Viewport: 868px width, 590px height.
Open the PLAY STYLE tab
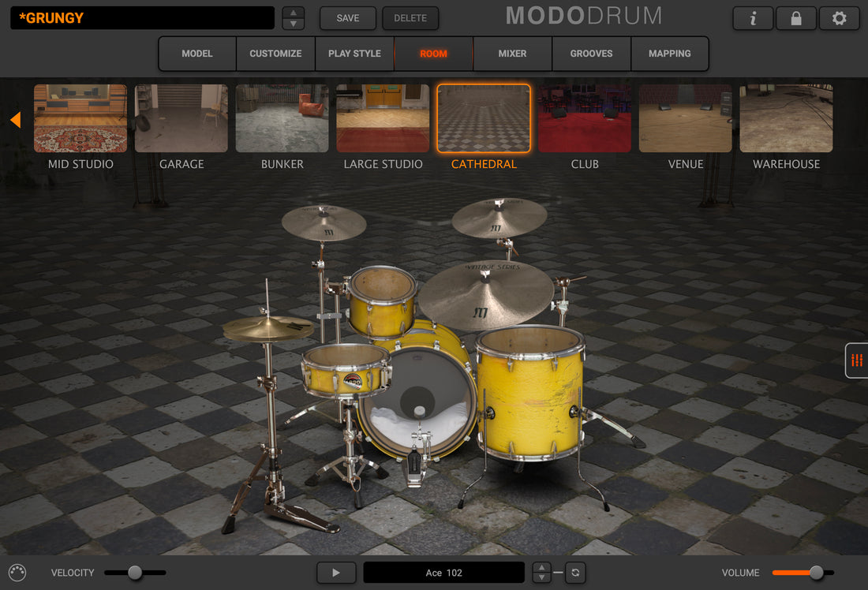[x=354, y=54]
